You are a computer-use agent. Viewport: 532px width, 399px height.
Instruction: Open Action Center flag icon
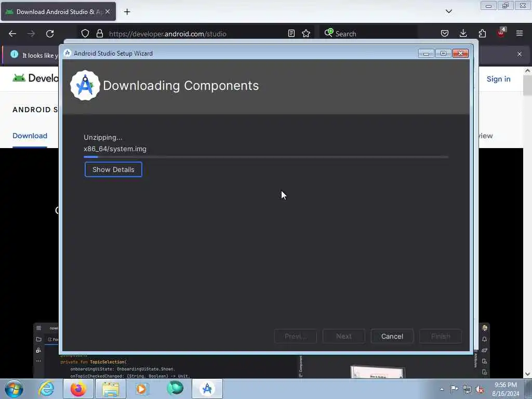click(454, 389)
